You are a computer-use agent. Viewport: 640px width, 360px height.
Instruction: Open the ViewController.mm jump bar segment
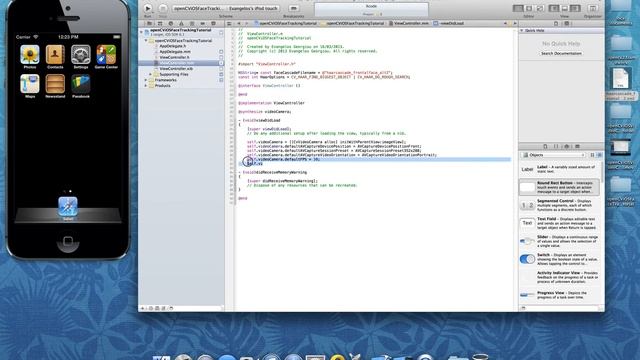click(x=409, y=24)
